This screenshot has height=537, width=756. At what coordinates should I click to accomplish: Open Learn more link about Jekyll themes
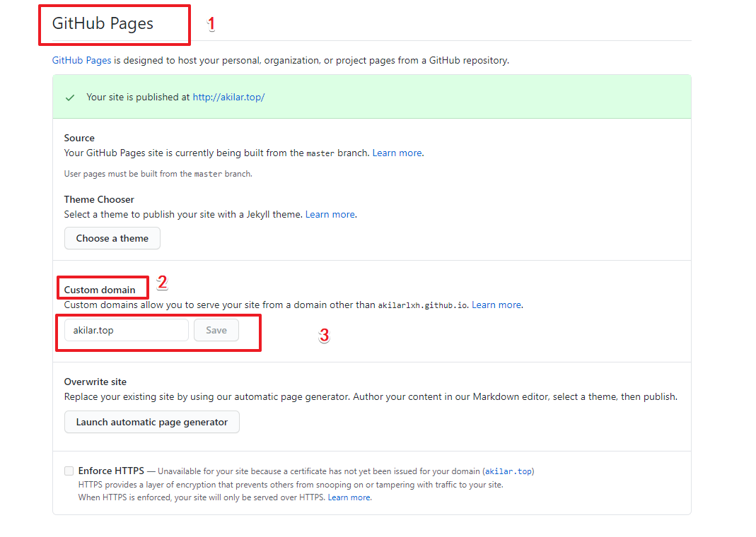click(x=330, y=214)
